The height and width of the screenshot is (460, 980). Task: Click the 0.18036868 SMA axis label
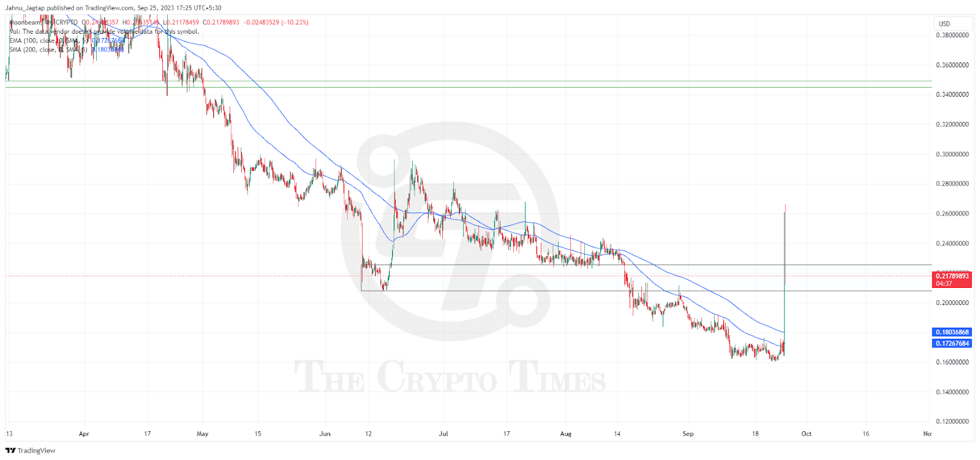coord(952,332)
